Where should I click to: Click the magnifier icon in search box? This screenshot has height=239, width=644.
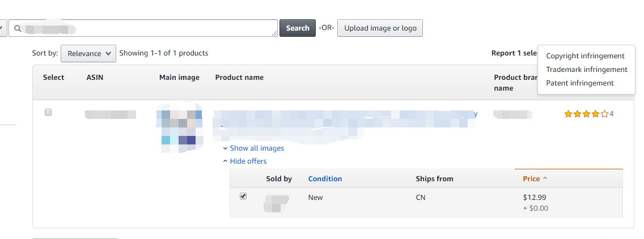(18, 28)
